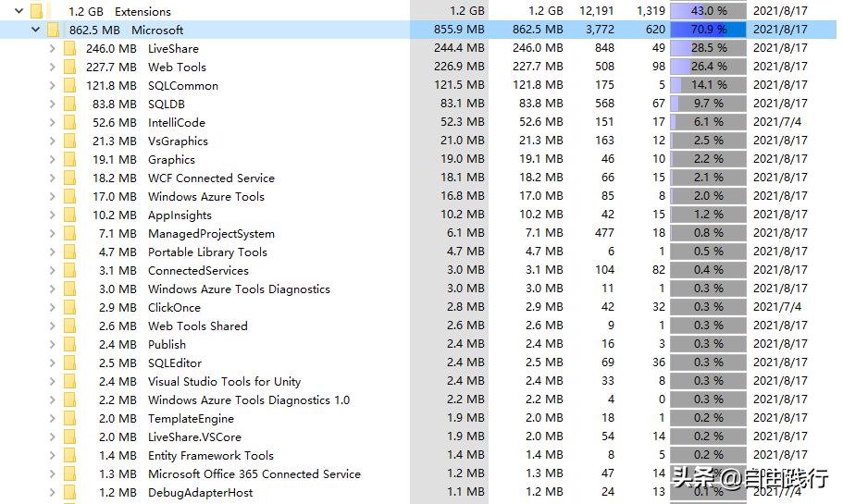Click the 477 files count for ManagedProjectSystem
The height and width of the screenshot is (504, 843).
pos(604,233)
